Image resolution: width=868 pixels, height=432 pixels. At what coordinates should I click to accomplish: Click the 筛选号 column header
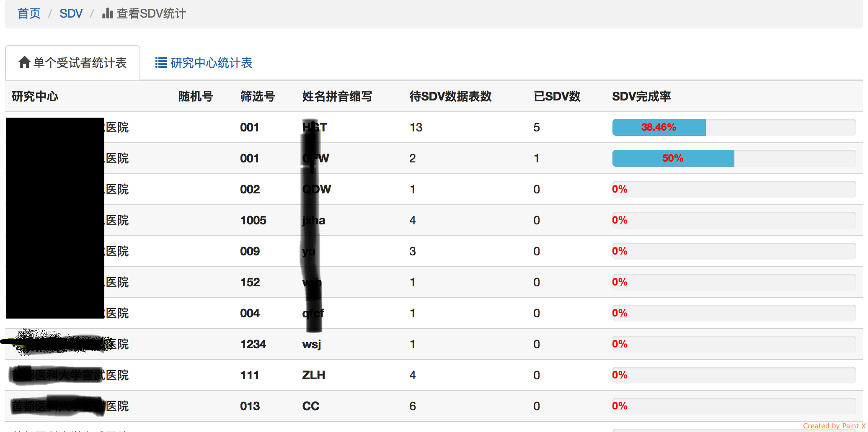(257, 97)
